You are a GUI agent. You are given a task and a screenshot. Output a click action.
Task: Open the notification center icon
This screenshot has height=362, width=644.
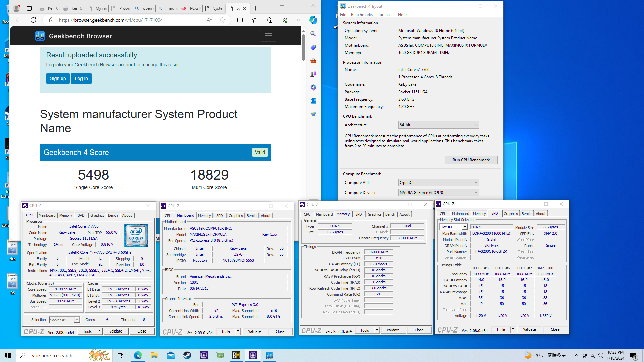[x=633, y=355]
